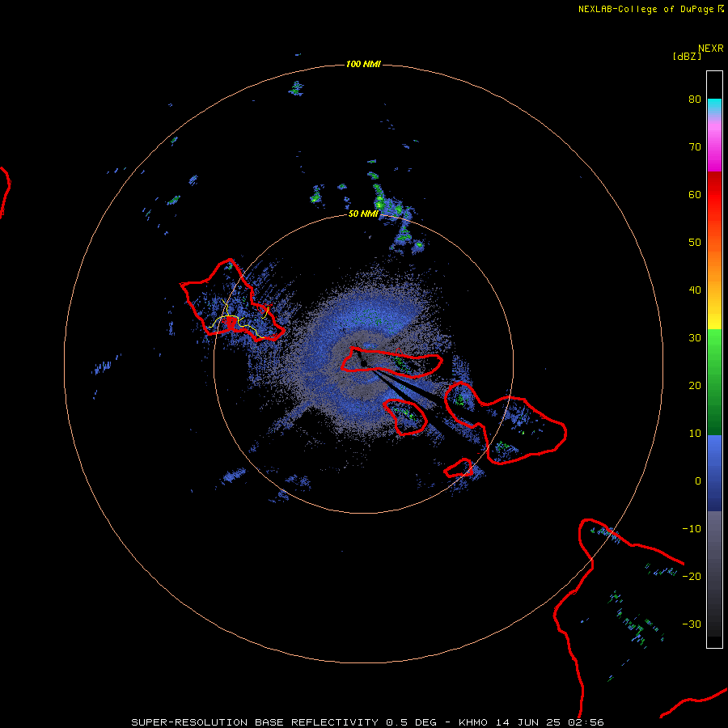The image size is (728, 728).
Task: Click the NEXR label above the color scale
Action: click(710, 49)
